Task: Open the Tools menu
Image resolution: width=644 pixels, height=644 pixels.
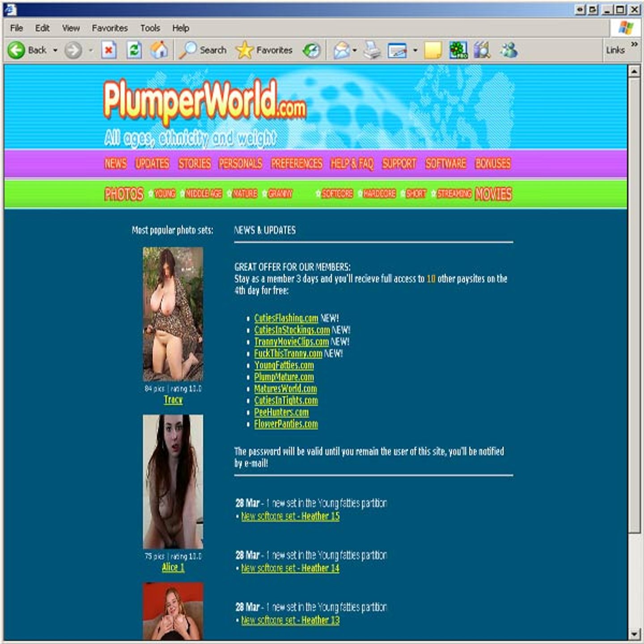Action: [150, 28]
